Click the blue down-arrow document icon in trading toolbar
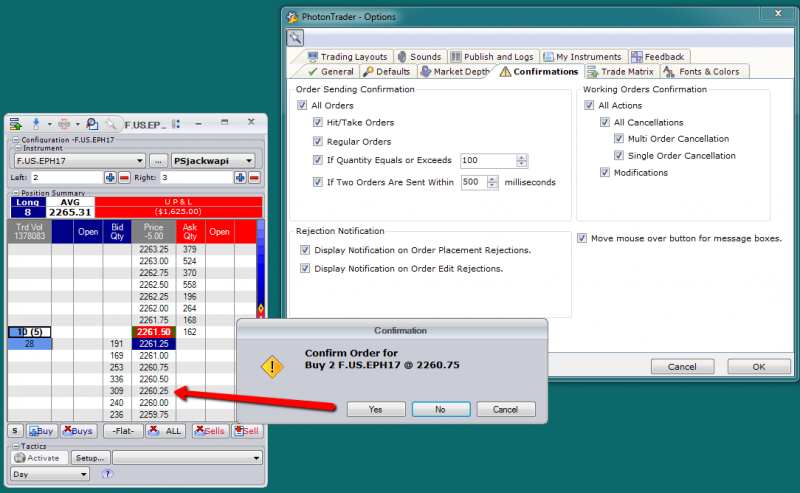This screenshot has width=800, height=493. click(36, 124)
